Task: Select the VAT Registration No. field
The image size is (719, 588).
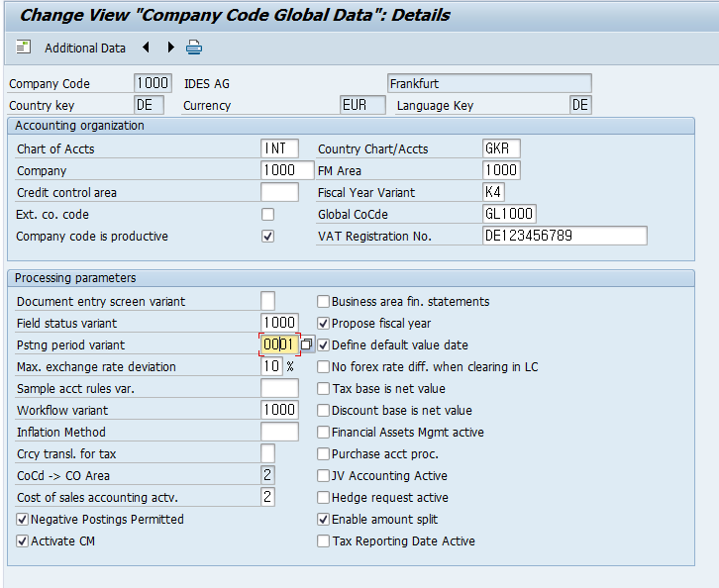Action: (x=564, y=236)
